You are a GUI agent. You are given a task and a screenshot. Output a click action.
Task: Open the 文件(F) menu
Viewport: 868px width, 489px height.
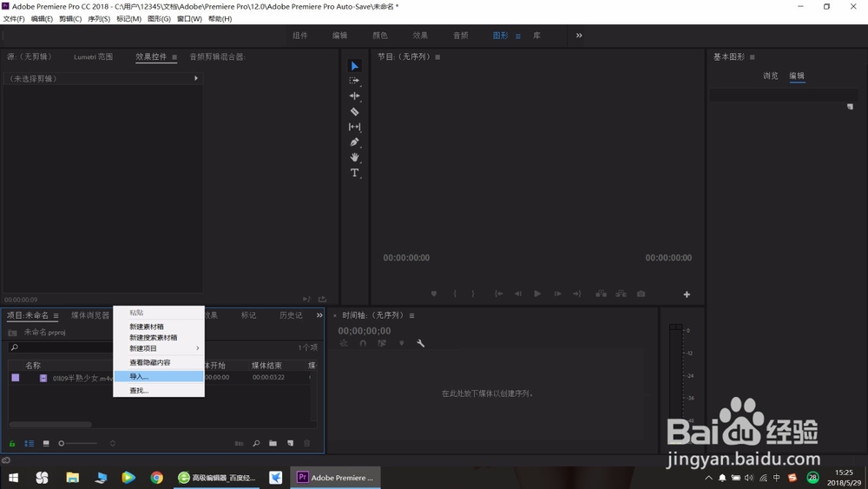pos(14,19)
